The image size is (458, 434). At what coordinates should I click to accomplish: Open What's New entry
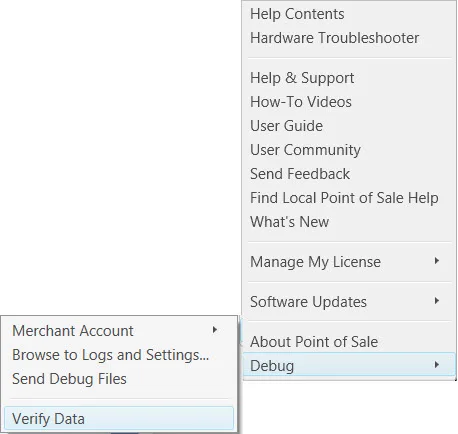pos(349,222)
